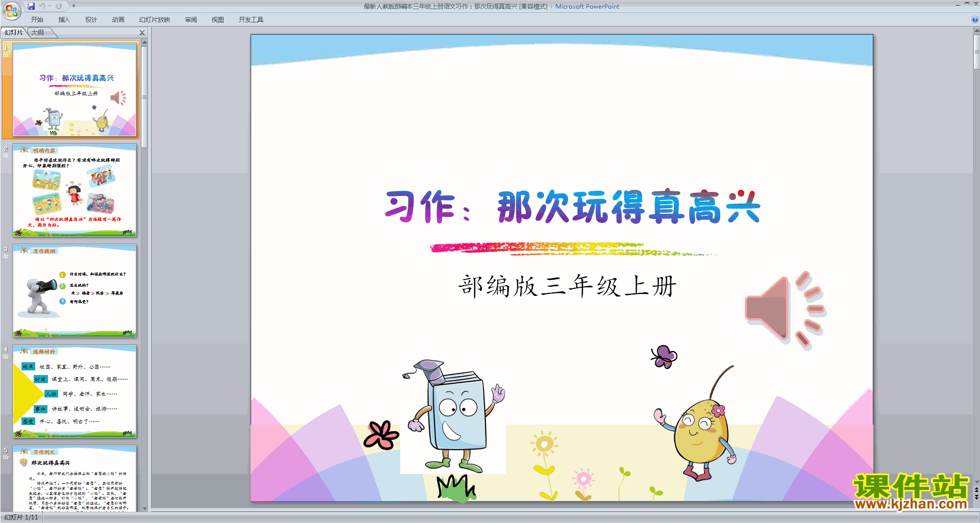This screenshot has width=980, height=523.
Task: Select slide 5 thumbnail 习作例文
Action: coord(75,479)
